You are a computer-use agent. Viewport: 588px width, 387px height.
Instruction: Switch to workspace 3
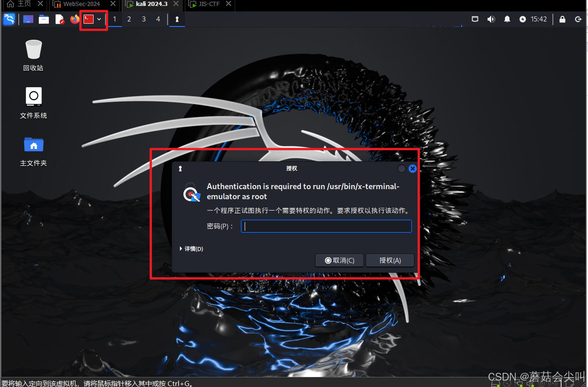coord(144,19)
